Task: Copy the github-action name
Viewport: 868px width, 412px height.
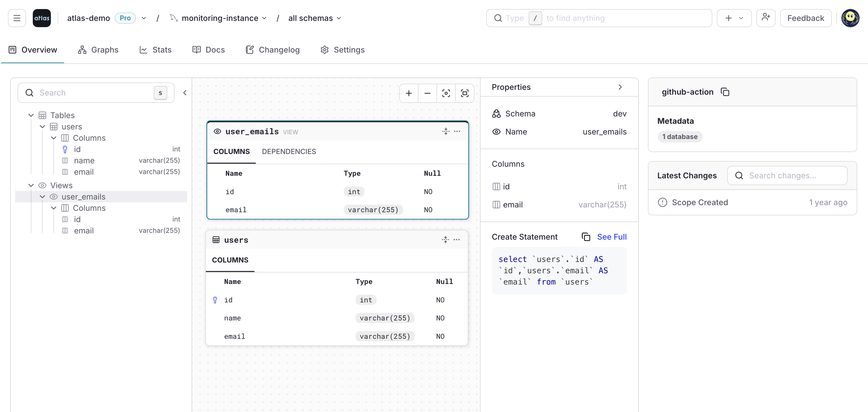Action: point(725,92)
